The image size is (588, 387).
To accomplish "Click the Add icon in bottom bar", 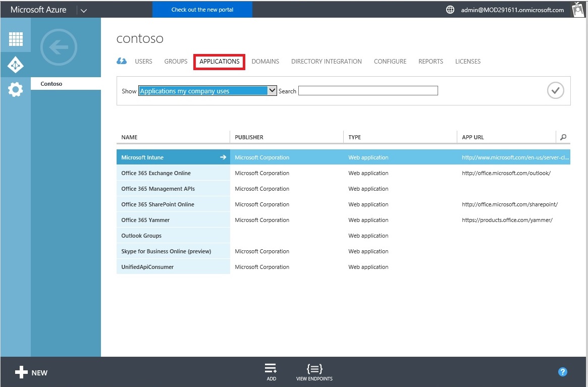I will point(271,372).
